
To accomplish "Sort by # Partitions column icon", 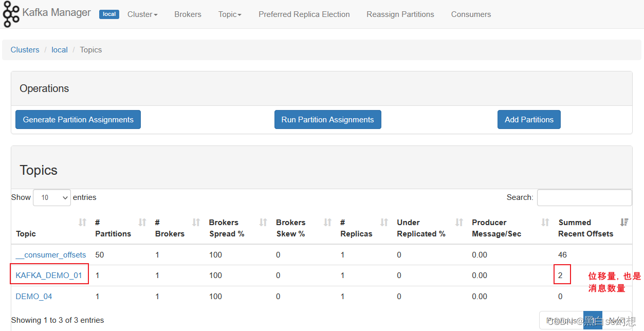I will click(142, 222).
